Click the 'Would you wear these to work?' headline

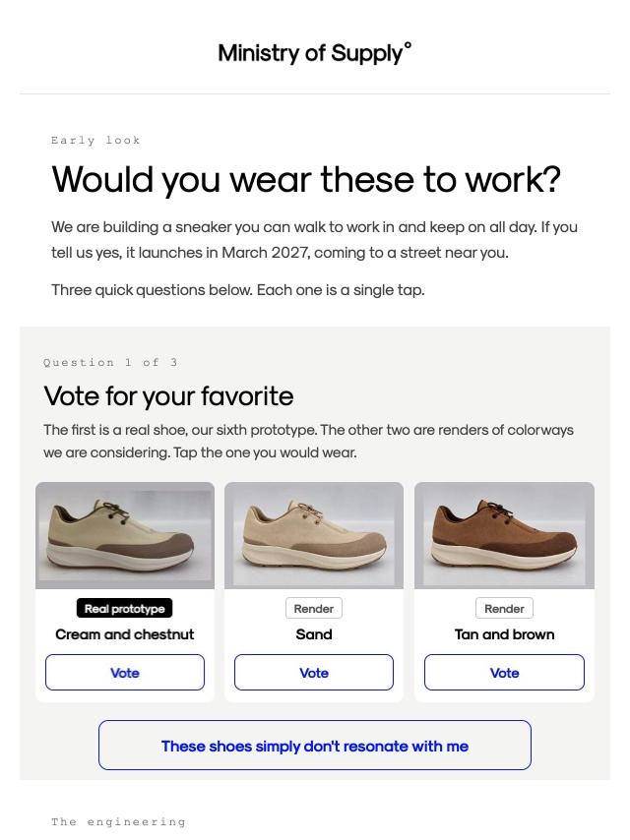click(306, 179)
